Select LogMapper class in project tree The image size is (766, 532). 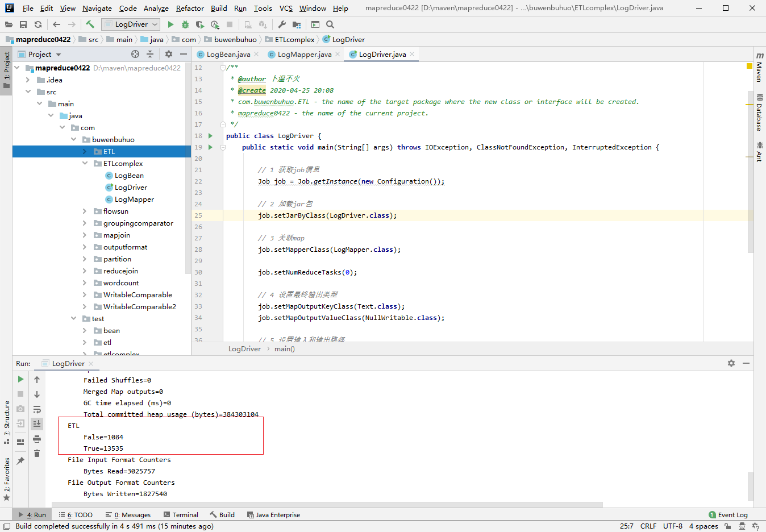pyautogui.click(x=134, y=199)
